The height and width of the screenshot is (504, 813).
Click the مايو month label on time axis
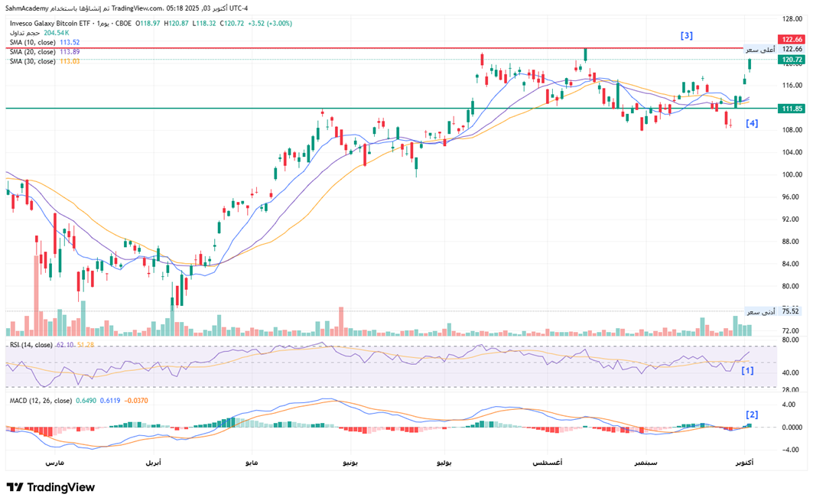pos(252,463)
